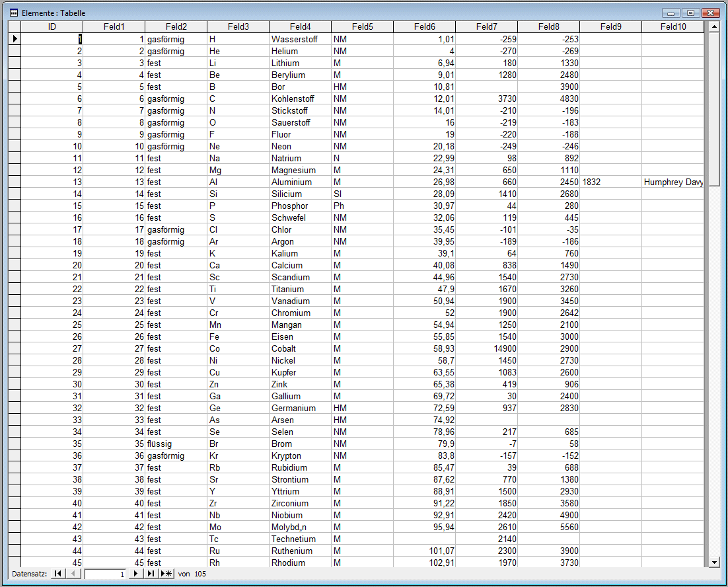Select row selector of Rhodium record
The image size is (728, 587).
[x=15, y=563]
